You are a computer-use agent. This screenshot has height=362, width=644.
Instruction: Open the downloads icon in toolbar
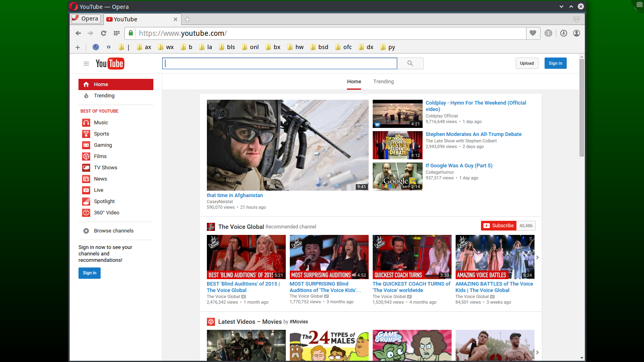tap(563, 33)
